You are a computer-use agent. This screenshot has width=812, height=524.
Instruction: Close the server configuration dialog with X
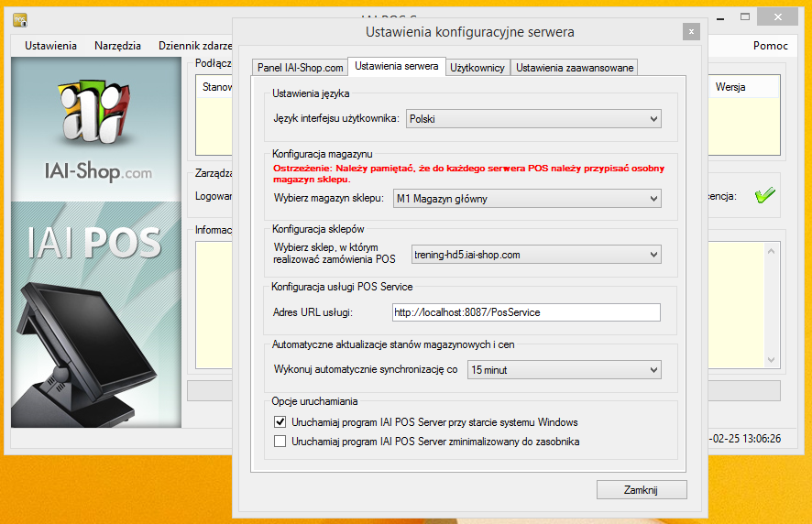[691, 32]
